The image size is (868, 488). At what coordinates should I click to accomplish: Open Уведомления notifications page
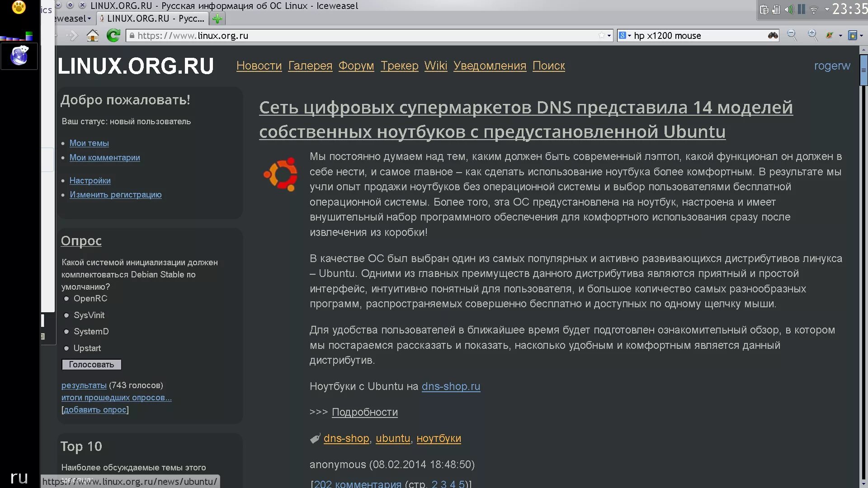(490, 66)
